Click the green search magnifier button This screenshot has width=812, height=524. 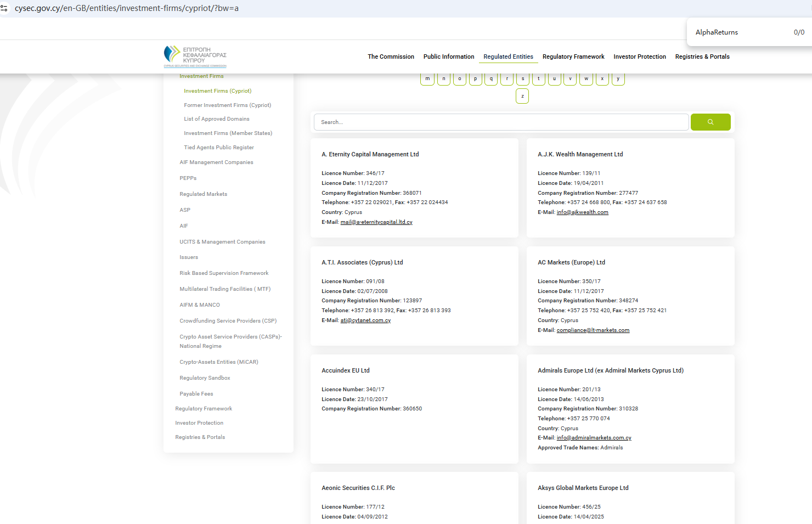click(710, 122)
